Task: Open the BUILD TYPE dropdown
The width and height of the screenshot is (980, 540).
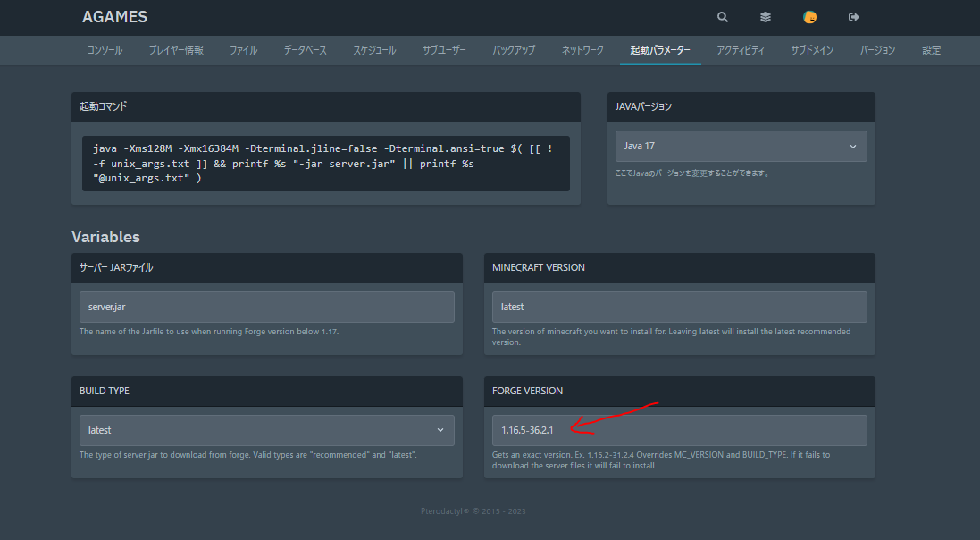Action: (267, 430)
